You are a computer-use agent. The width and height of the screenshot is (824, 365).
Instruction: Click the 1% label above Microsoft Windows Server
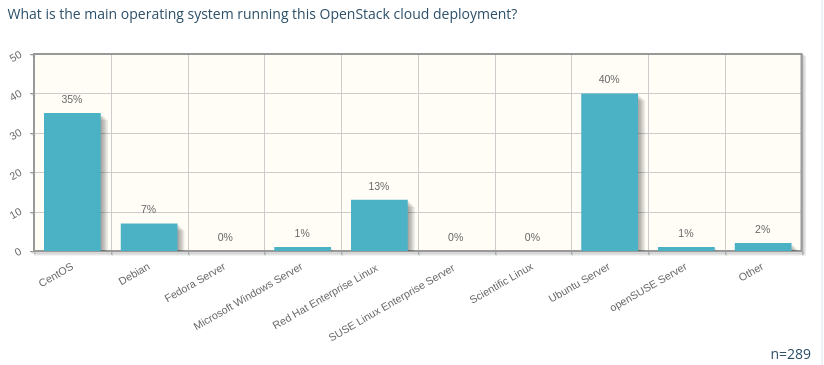point(302,233)
